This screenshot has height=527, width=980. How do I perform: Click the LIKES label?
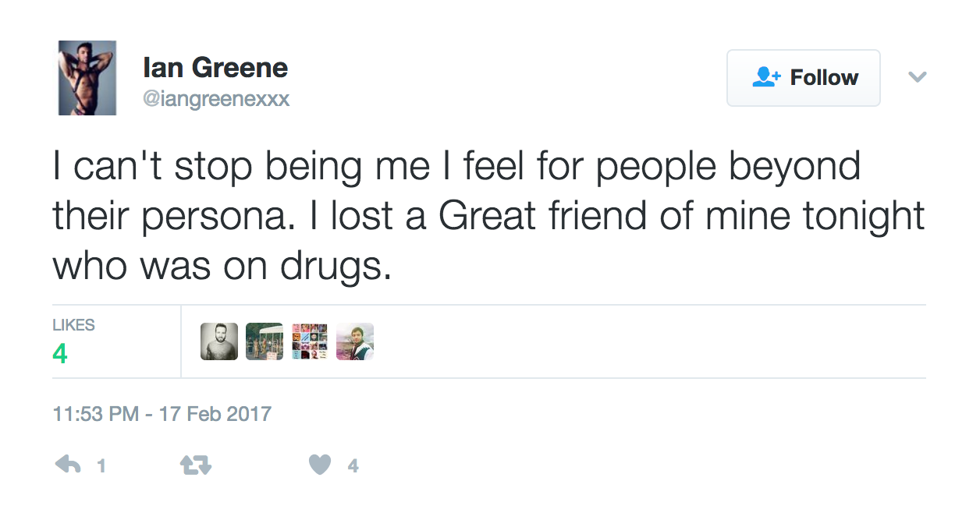(73, 325)
